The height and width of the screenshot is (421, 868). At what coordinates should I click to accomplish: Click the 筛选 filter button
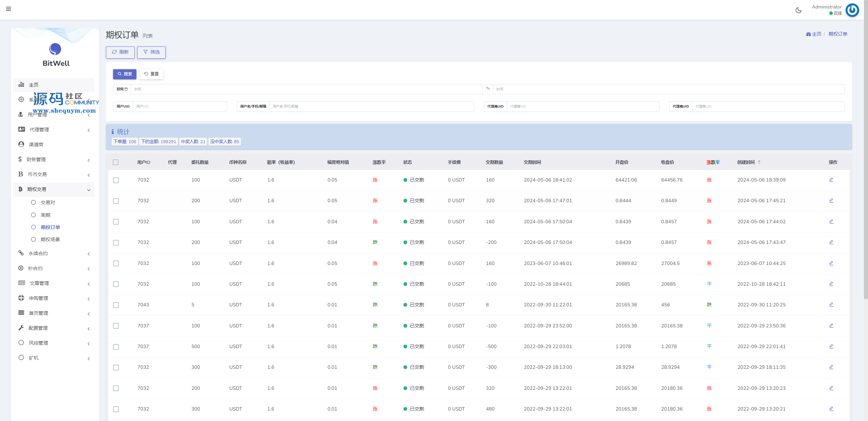click(151, 52)
